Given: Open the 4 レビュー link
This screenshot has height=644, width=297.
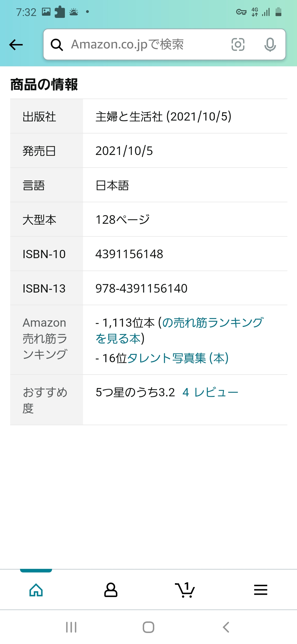Looking at the screenshot, I should pos(210,392).
